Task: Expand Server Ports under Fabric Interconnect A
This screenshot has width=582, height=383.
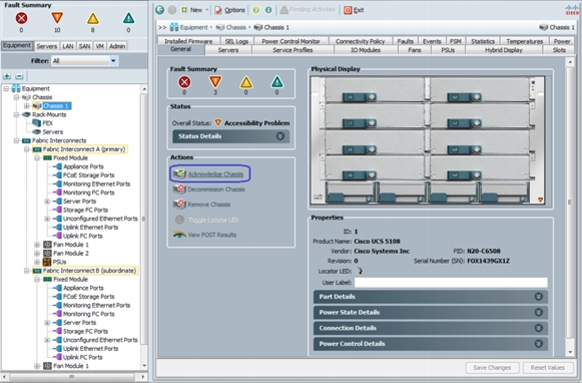Action: [47, 201]
